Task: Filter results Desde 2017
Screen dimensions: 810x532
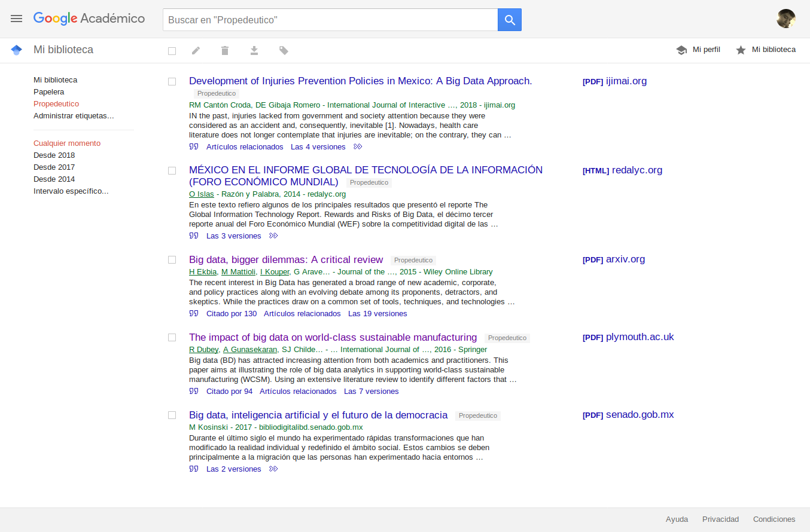Action: pos(54,167)
